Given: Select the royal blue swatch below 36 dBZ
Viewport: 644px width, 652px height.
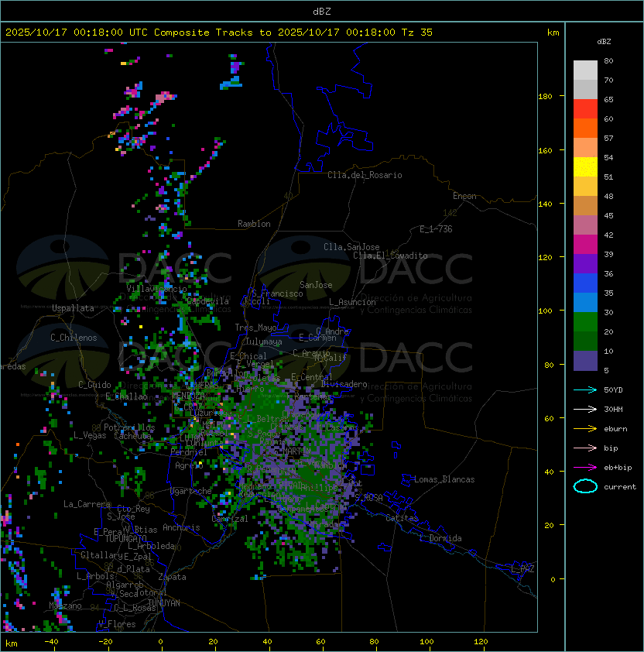Looking at the screenshot, I should (585, 283).
